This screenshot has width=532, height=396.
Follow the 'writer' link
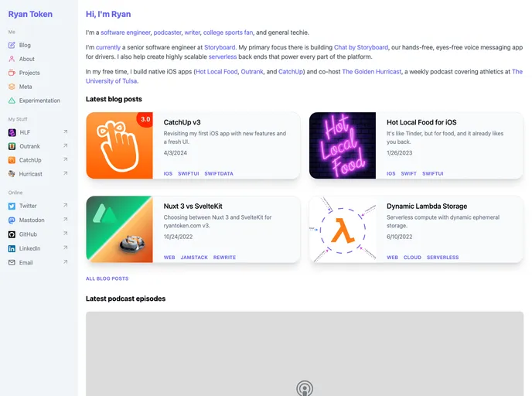[192, 32]
